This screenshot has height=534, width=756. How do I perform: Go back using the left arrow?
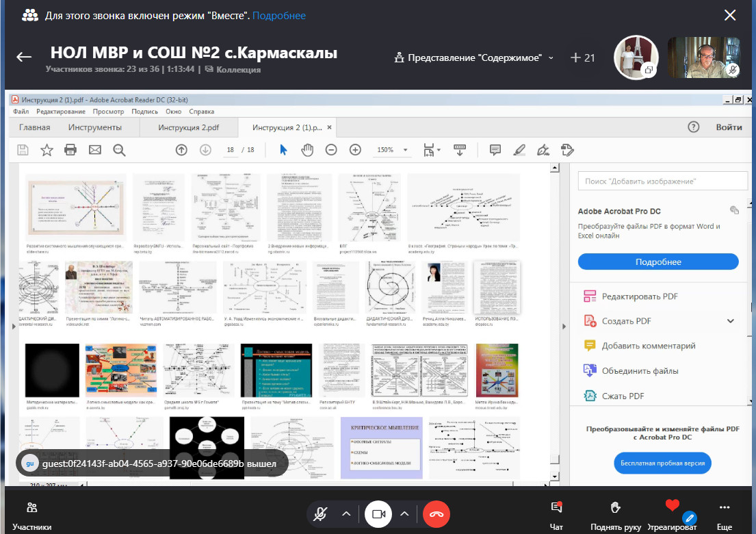24,58
